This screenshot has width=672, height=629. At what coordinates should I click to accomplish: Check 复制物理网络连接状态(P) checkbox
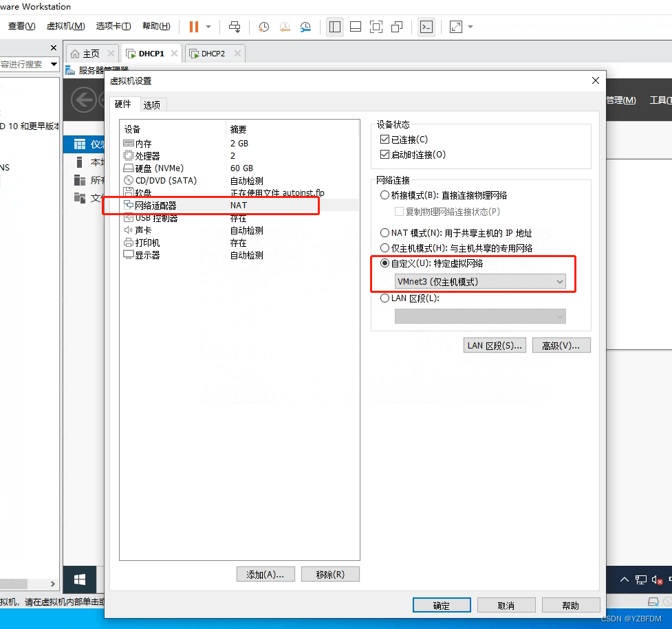click(399, 211)
